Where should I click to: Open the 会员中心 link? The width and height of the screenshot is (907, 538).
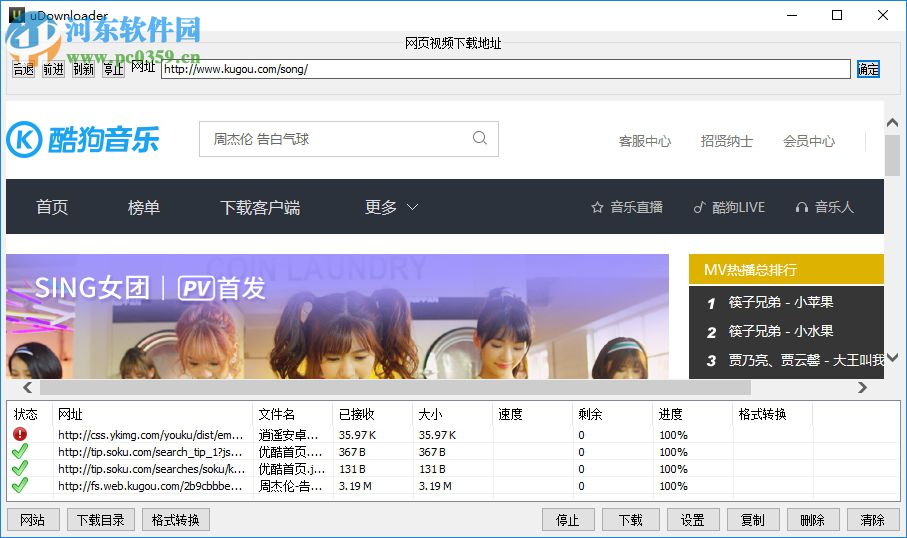coord(809,141)
